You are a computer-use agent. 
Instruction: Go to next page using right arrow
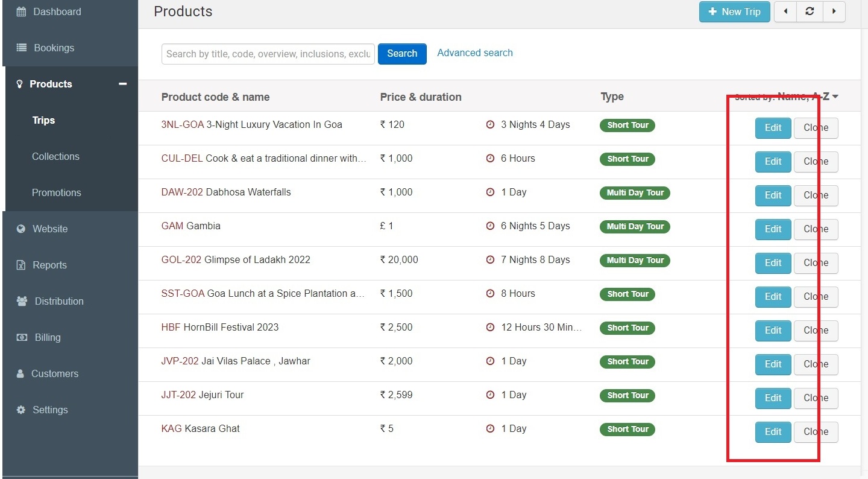(834, 11)
